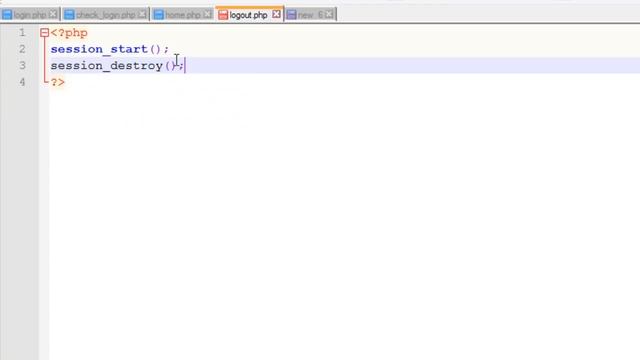Click the blue saved-file icon on home.php tab

pyautogui.click(x=159, y=15)
